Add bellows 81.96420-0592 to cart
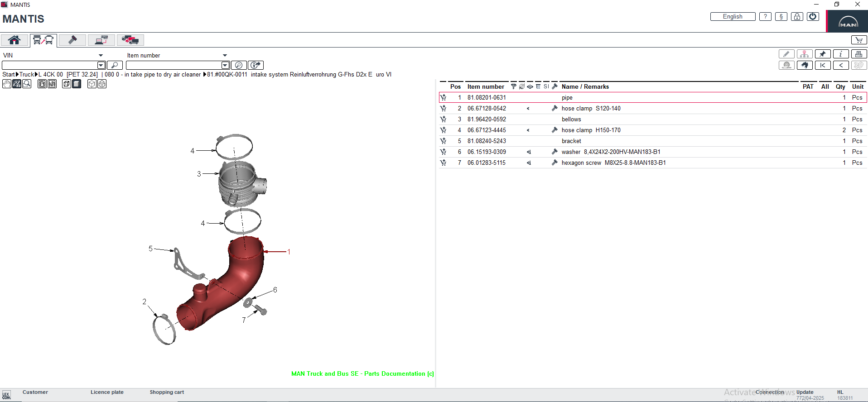 (x=443, y=119)
